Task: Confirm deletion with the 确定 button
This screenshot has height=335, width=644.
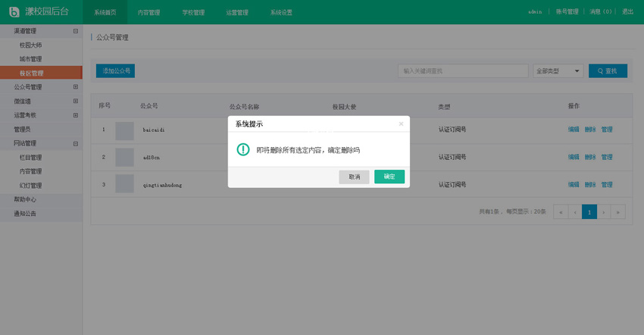Action: click(389, 177)
